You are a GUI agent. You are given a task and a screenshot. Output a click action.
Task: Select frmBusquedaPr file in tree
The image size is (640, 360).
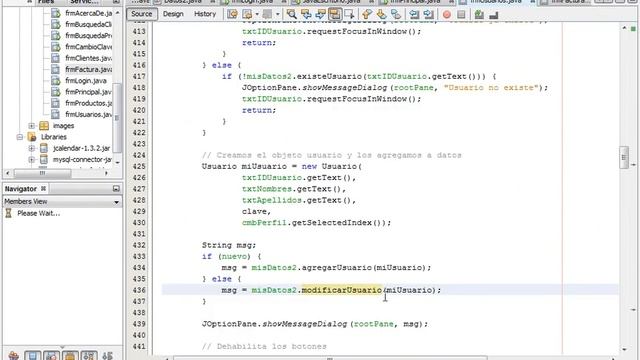click(89, 36)
